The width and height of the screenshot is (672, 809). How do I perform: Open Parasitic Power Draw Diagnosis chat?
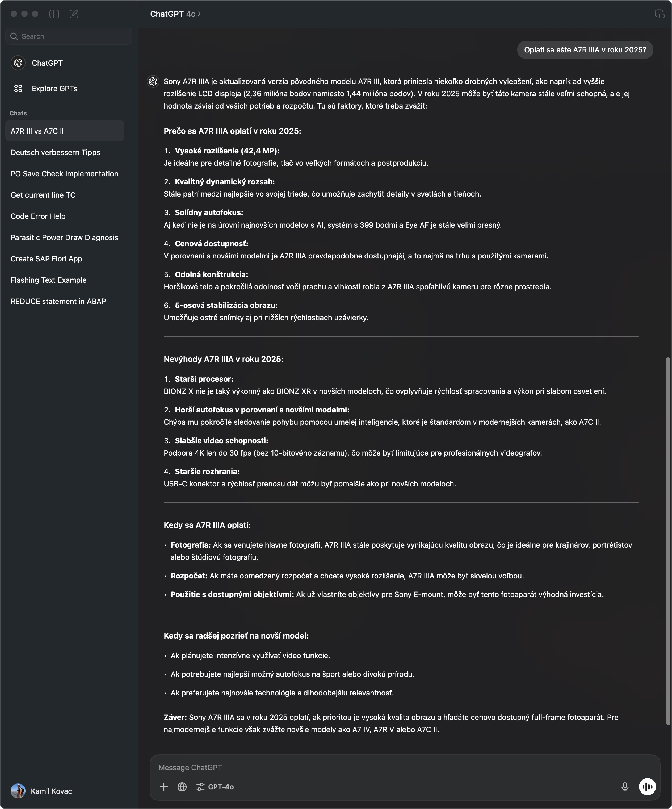[65, 237]
